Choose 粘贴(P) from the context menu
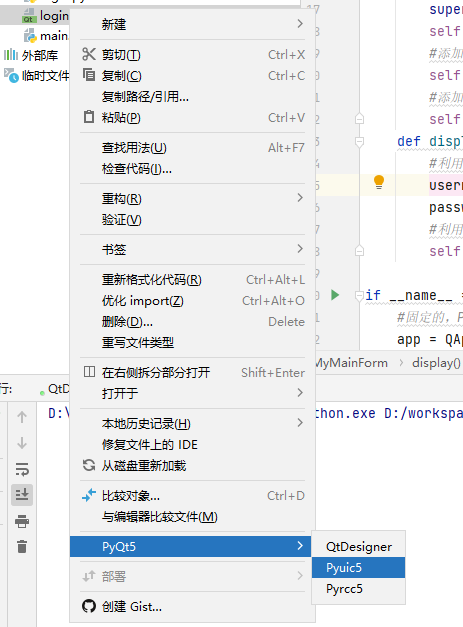This screenshot has height=627, width=463. (193, 117)
